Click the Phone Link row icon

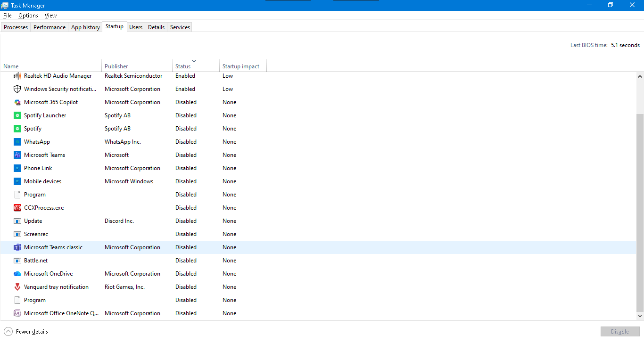[17, 168]
